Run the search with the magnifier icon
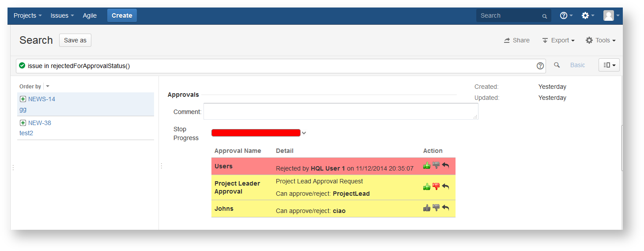 (x=557, y=65)
